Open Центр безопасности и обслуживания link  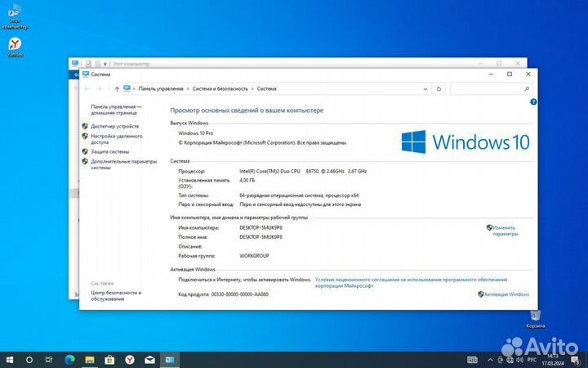click(x=116, y=295)
